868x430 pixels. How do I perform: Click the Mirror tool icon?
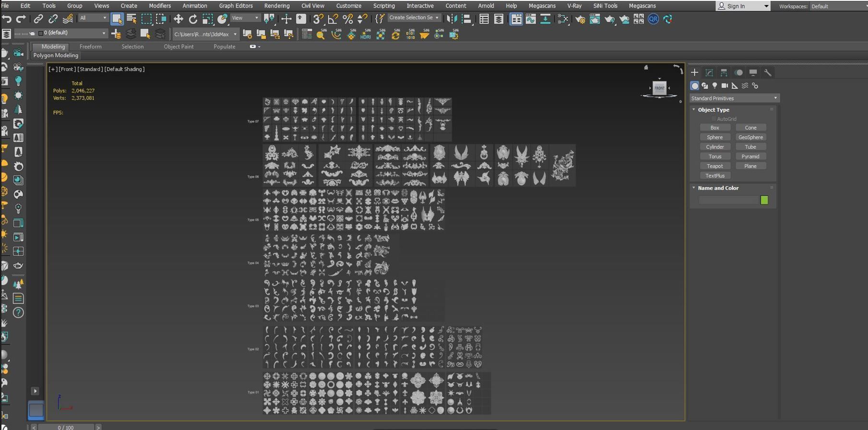[452, 19]
